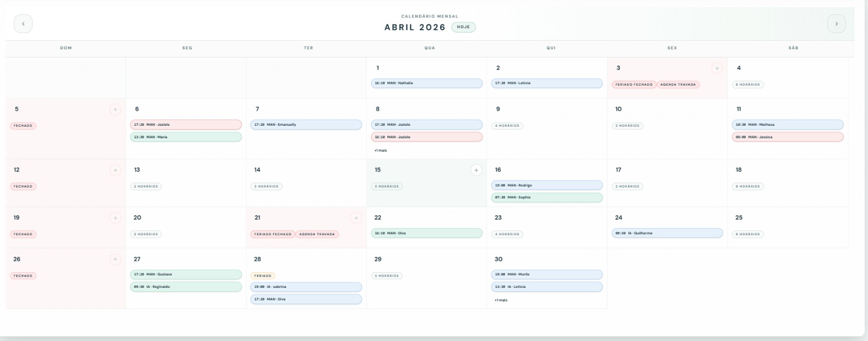Click FECHADO badge on day 12
The height and width of the screenshot is (341, 868).
[x=23, y=186]
